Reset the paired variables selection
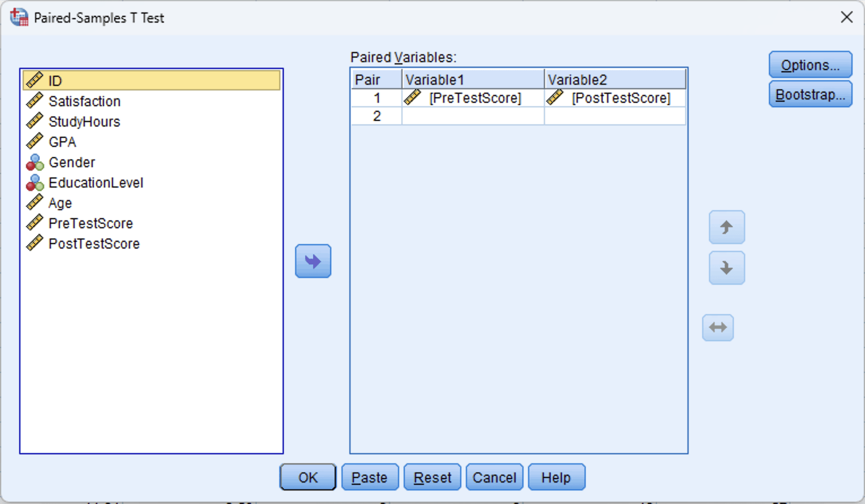This screenshot has width=865, height=504. pyautogui.click(x=432, y=476)
